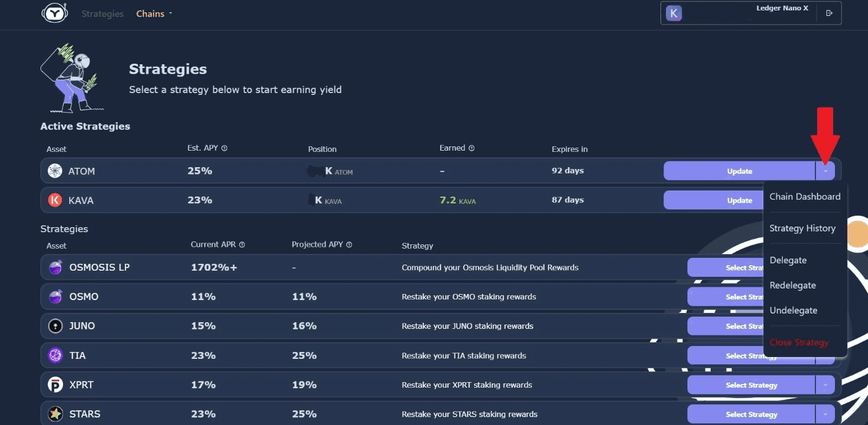Click the JUNO token icon

(55, 326)
